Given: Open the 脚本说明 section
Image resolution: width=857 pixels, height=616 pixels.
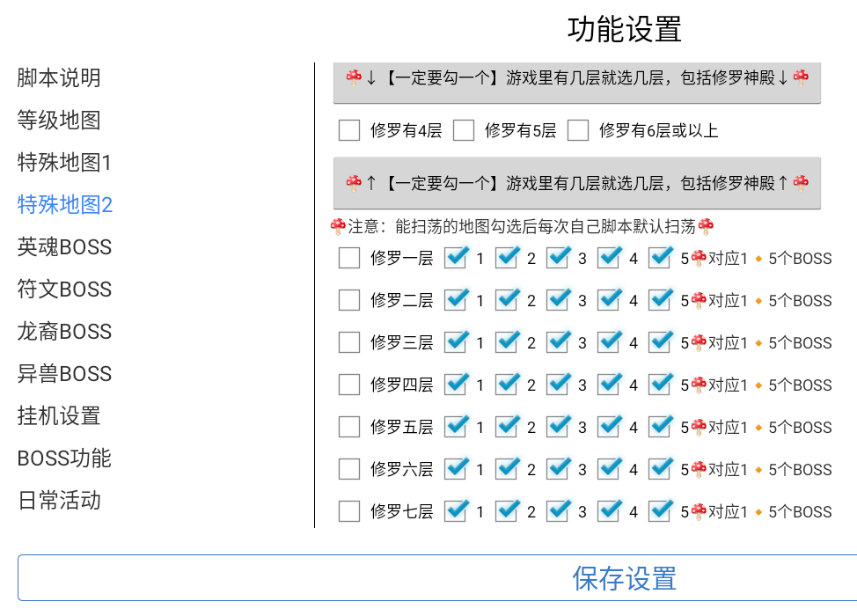Looking at the screenshot, I should point(59,78).
